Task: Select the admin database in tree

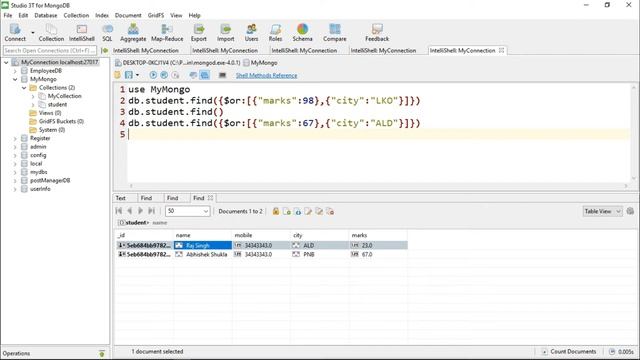Action: click(38, 147)
